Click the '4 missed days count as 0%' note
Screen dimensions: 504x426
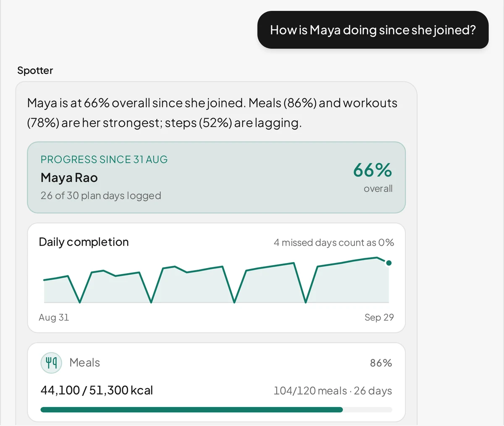click(x=334, y=242)
